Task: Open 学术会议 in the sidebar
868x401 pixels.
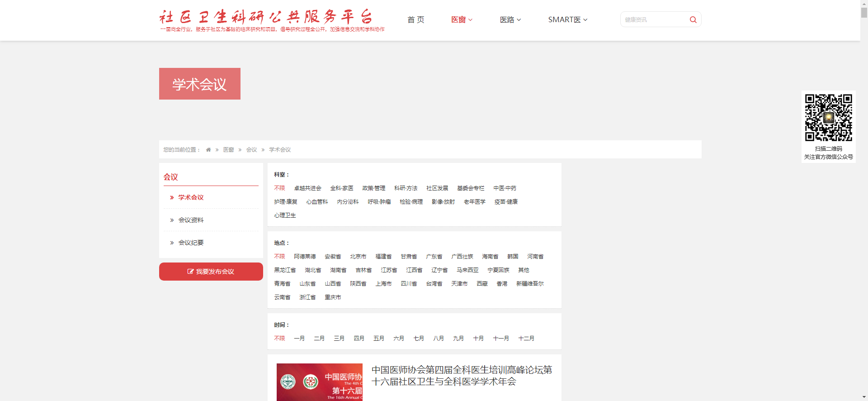Action: pyautogui.click(x=191, y=197)
